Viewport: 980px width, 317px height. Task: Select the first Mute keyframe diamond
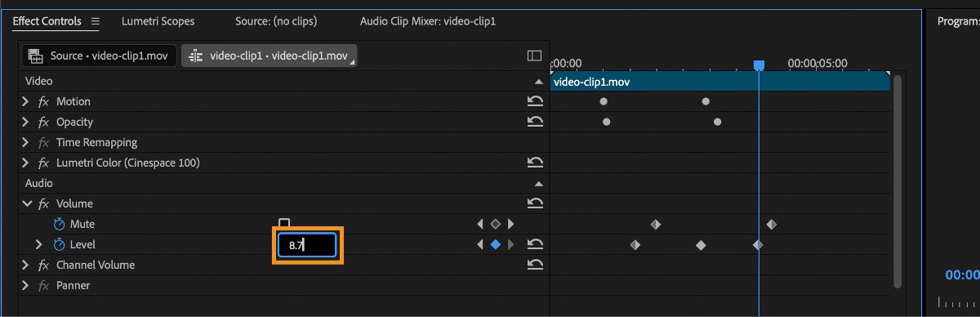(655, 224)
